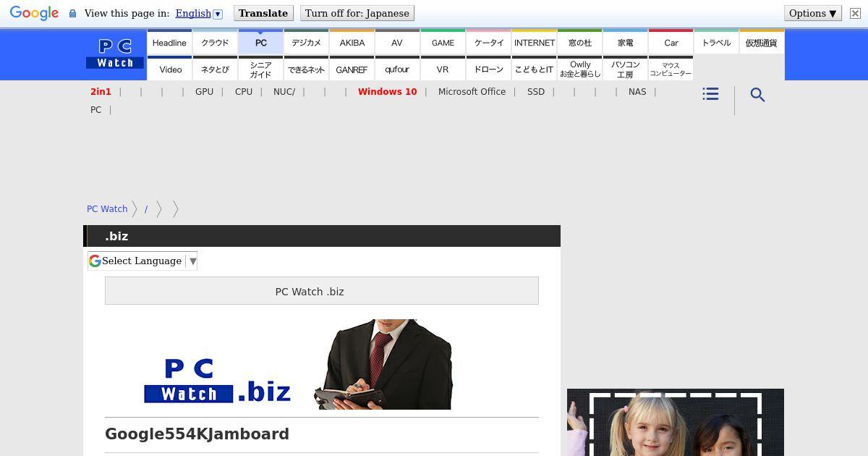Click the Google554KJamboard article headline
The image size is (868, 456).
(197, 434)
